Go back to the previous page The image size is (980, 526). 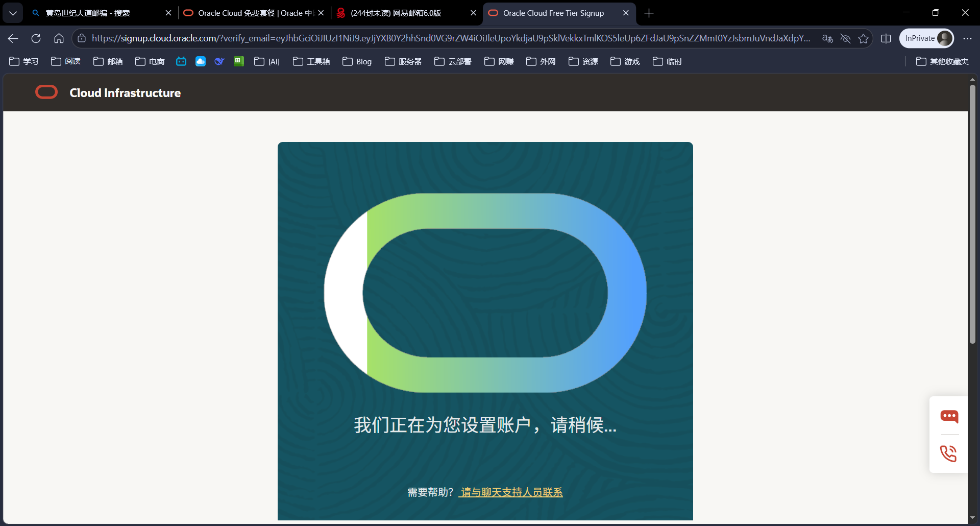pyautogui.click(x=13, y=38)
